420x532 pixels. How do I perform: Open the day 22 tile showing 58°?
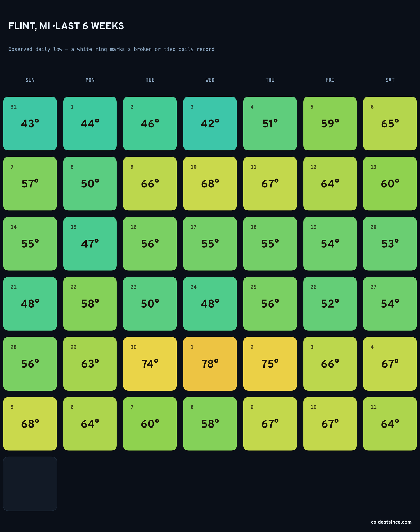point(90,304)
